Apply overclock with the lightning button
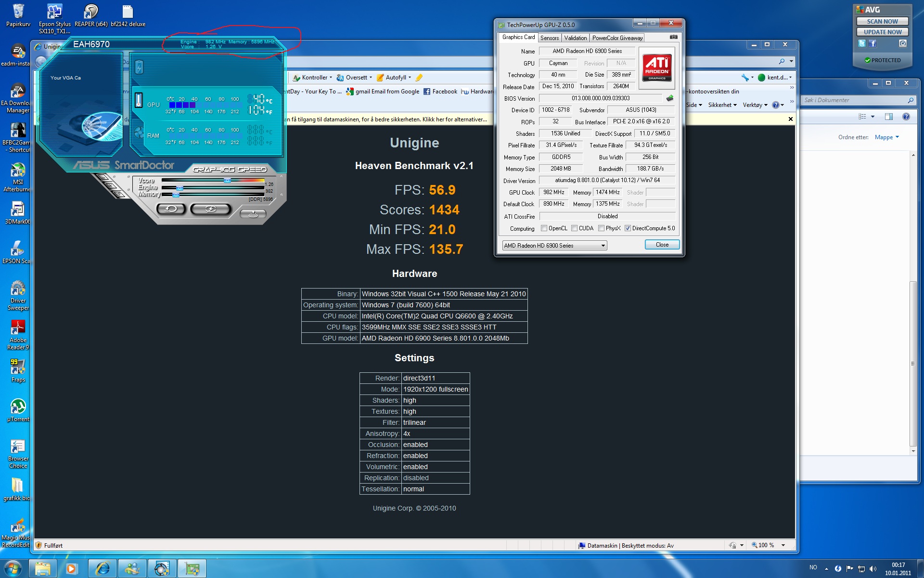Image resolution: width=924 pixels, height=578 pixels. pyautogui.click(x=211, y=209)
